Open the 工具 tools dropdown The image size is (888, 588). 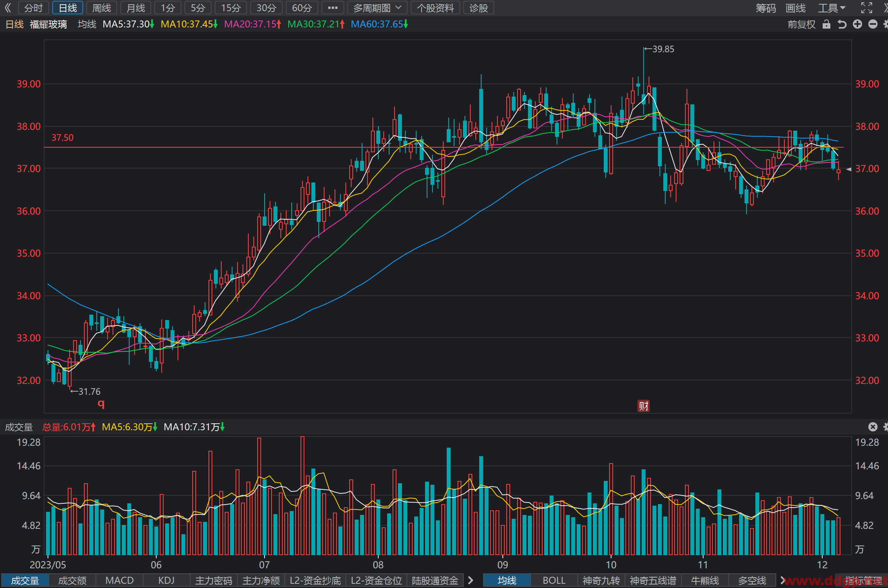click(x=832, y=8)
